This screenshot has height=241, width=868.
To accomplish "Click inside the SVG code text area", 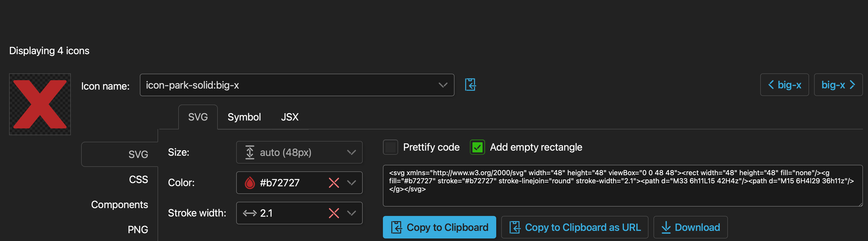I will click(x=622, y=185).
